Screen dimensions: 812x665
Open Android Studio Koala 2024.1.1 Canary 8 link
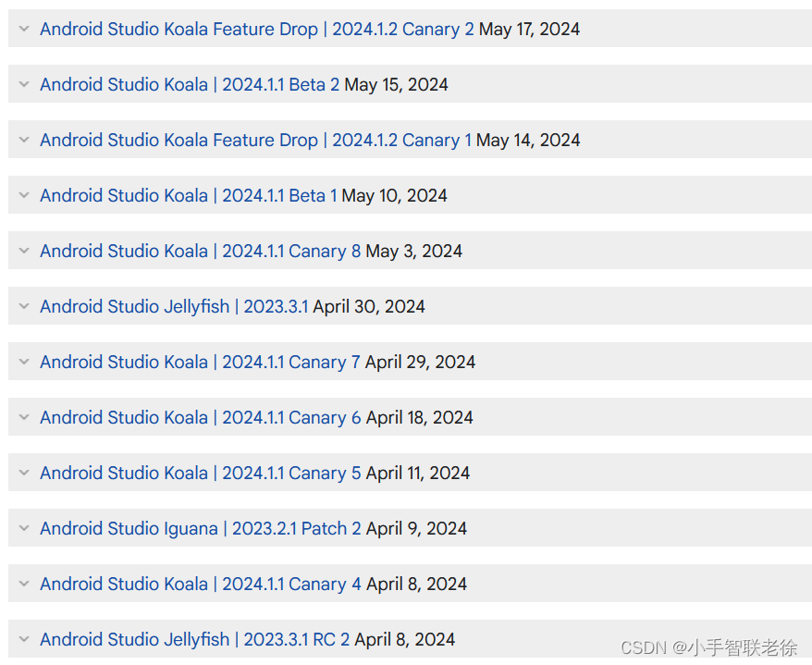(201, 251)
